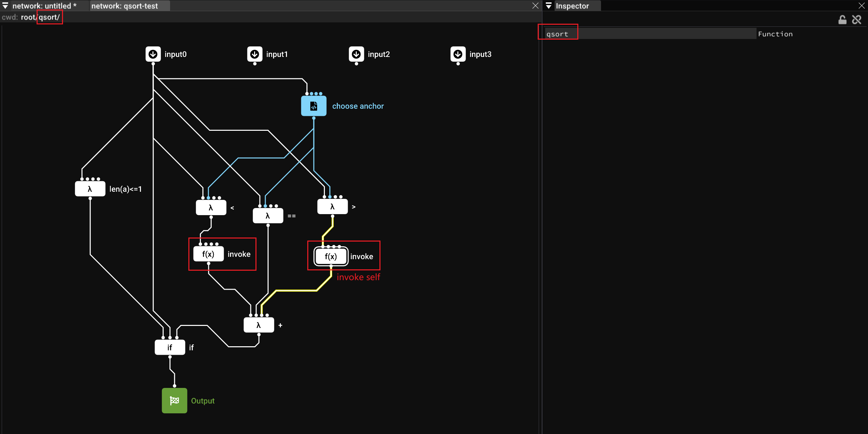The height and width of the screenshot is (434, 868).
Task: Select the input1 node icon
Action: 255,54
